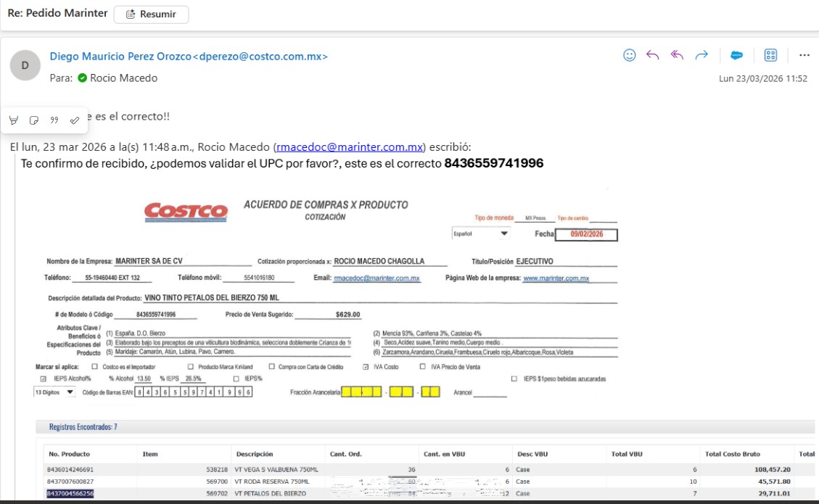Click the highlighted product number 8437004566256
The image size is (819, 504).
click(x=70, y=494)
